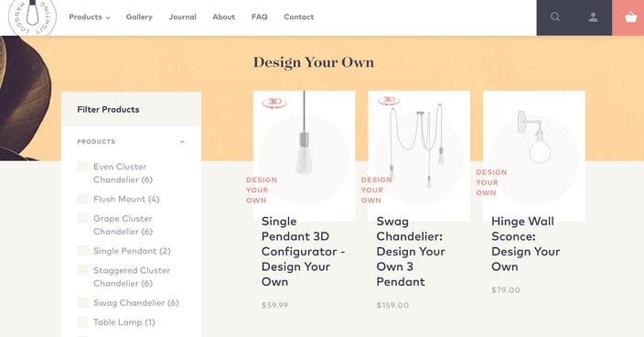
Task: Select the Swag Chandelier filter checkbox
Action: (82, 302)
